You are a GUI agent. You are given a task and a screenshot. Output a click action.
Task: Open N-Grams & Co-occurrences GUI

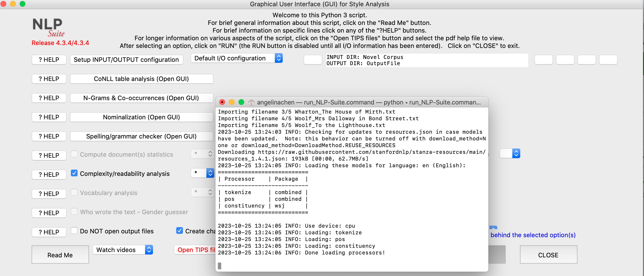point(141,98)
